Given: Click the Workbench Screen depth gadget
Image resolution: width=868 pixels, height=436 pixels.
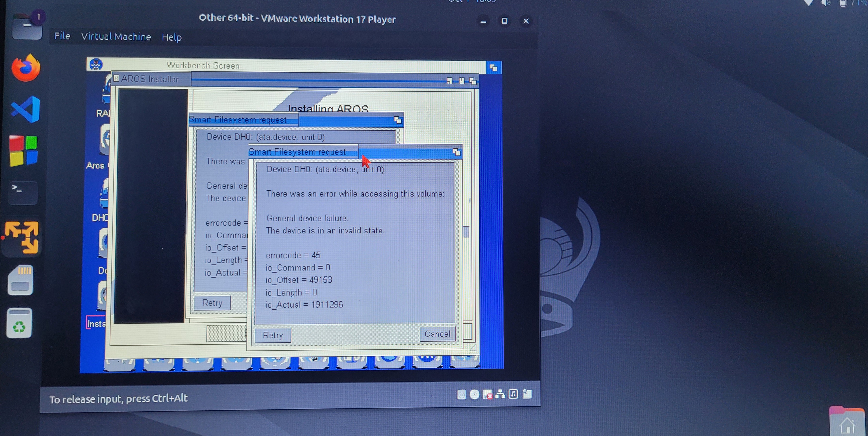Looking at the screenshot, I should [x=494, y=68].
